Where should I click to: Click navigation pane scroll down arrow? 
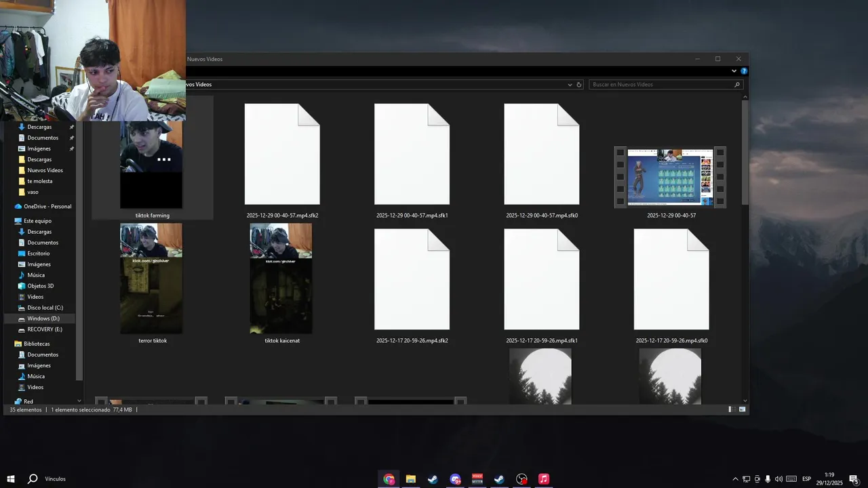tap(79, 401)
